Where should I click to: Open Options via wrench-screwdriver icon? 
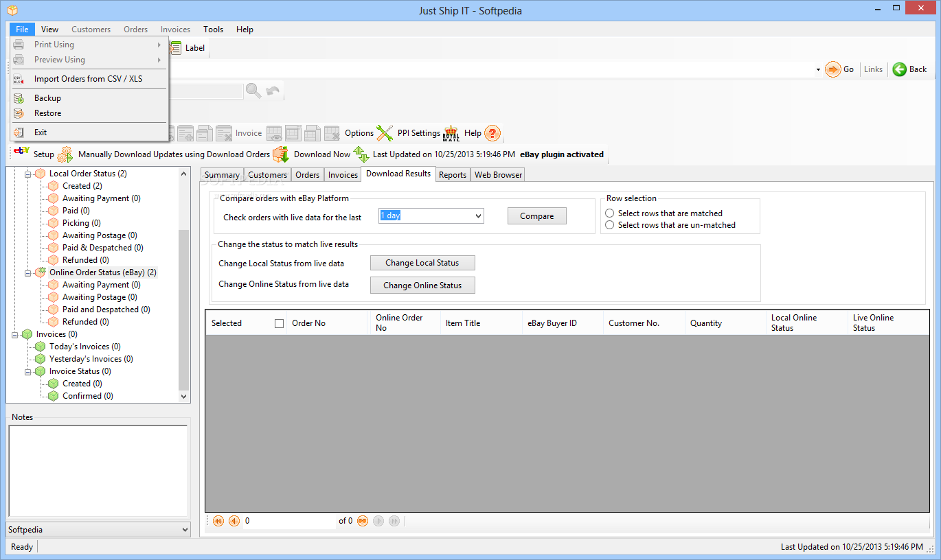(385, 133)
